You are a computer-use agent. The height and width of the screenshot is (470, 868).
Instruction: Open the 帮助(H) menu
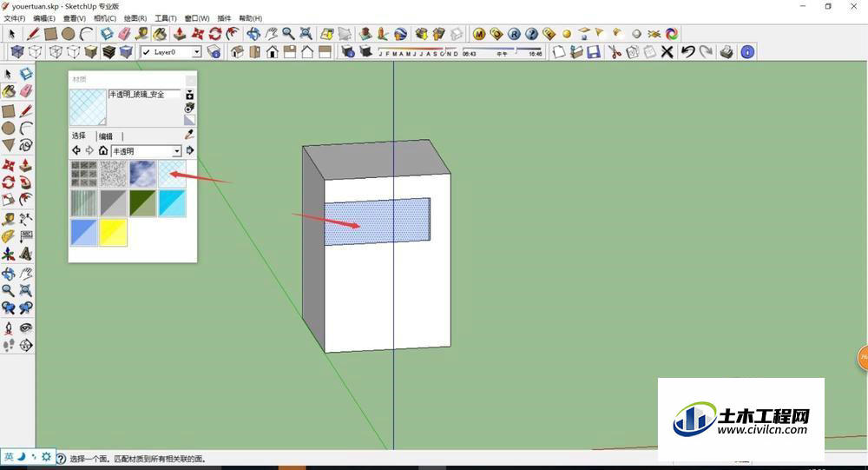tap(250, 18)
